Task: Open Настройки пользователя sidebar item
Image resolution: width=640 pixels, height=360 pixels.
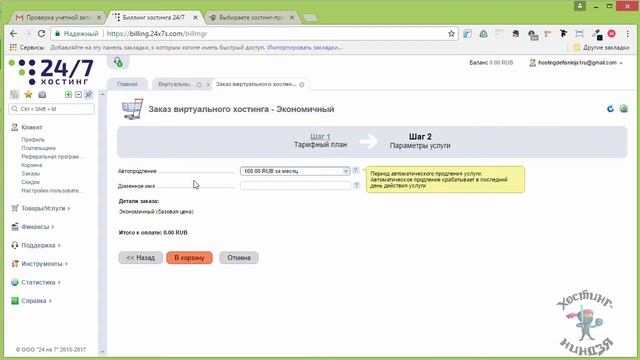Action: (x=52, y=191)
